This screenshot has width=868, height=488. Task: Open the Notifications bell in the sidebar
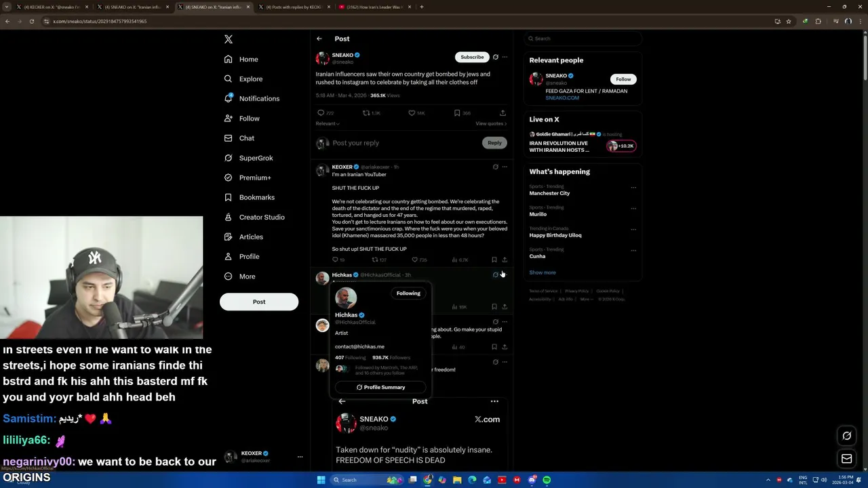(252, 98)
